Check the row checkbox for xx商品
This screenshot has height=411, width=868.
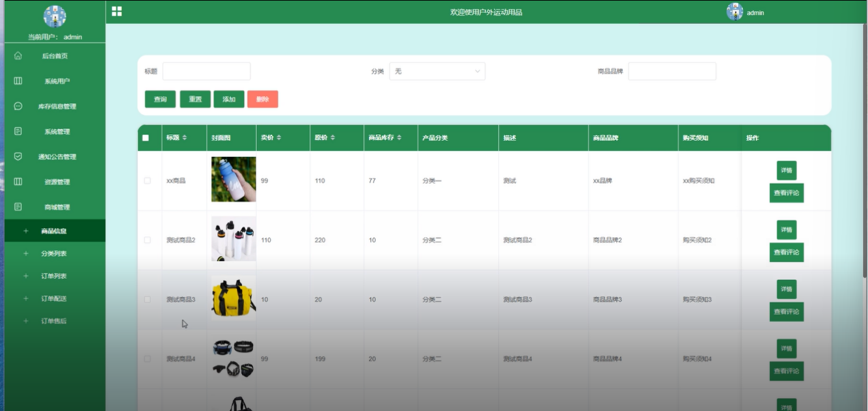click(x=147, y=180)
